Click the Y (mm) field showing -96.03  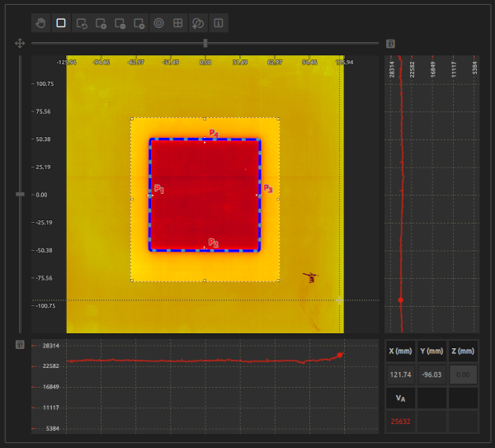[431, 375]
